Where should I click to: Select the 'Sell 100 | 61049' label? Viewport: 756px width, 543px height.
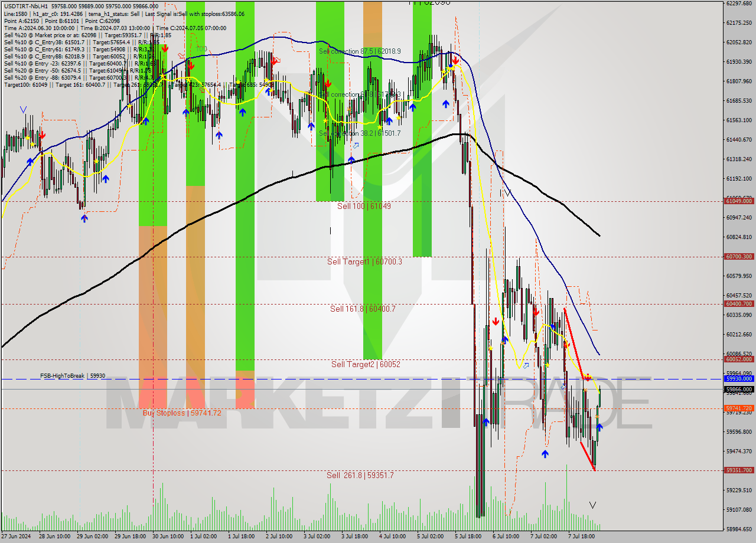[364, 206]
